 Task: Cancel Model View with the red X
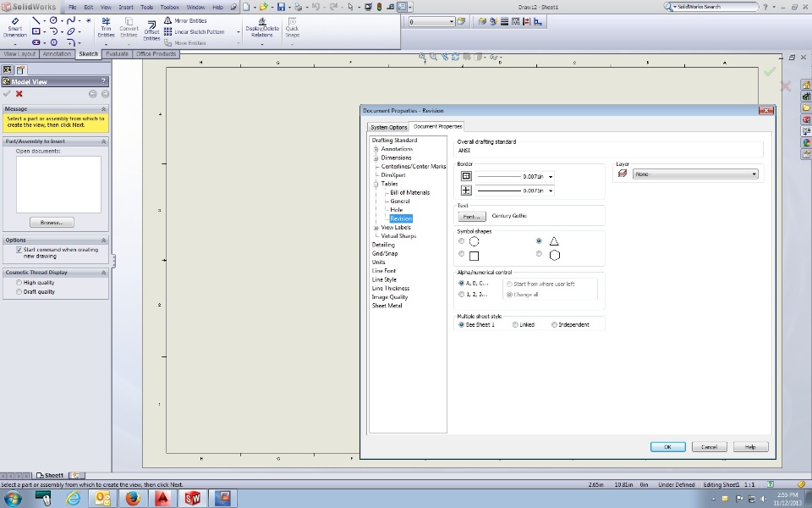(19, 94)
